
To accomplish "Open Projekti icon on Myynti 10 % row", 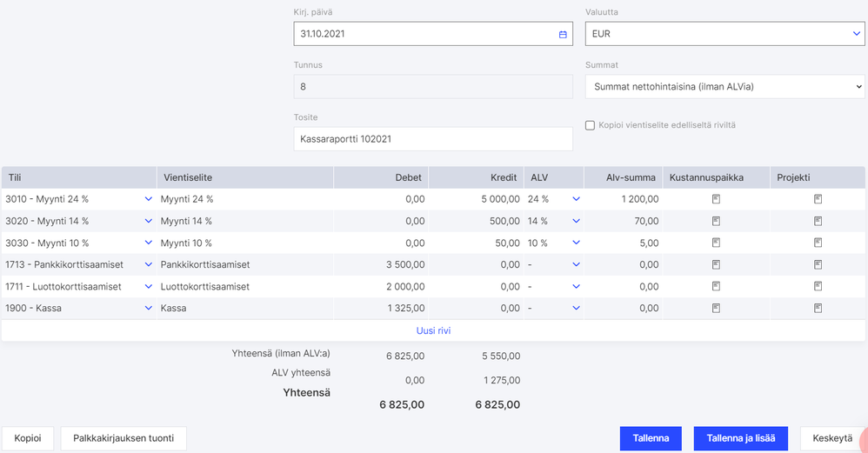I will tap(818, 243).
